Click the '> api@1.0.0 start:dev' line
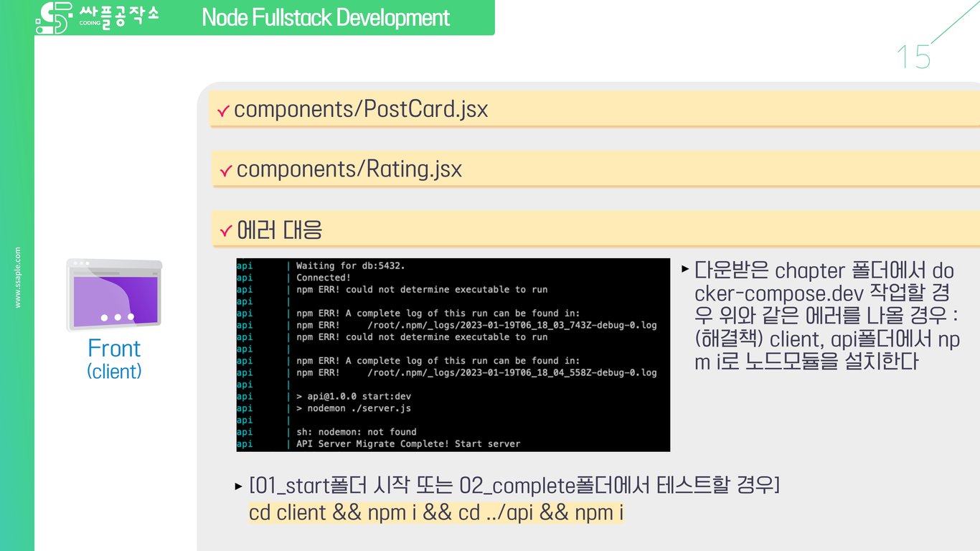 coord(354,396)
